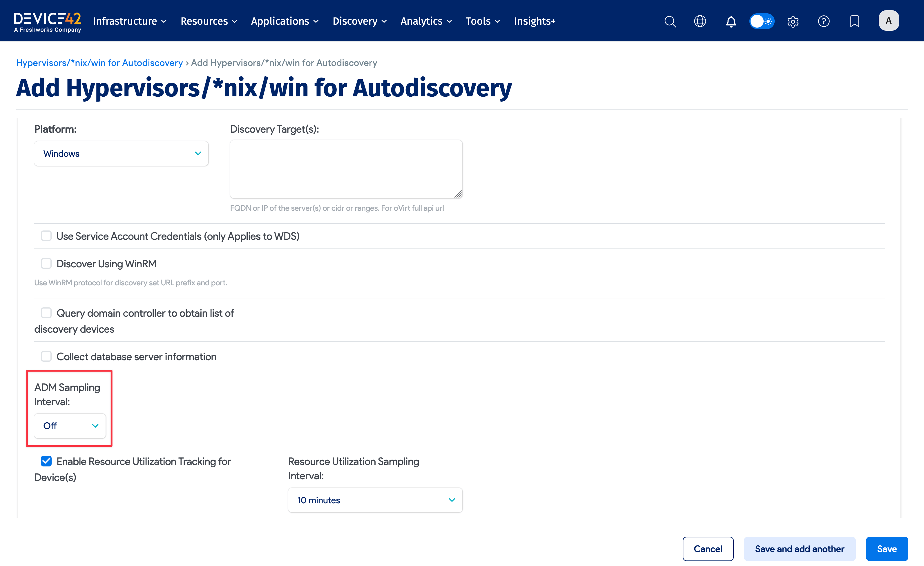
Task: Click inside the Discovery Target(s) text area
Action: pyautogui.click(x=346, y=169)
